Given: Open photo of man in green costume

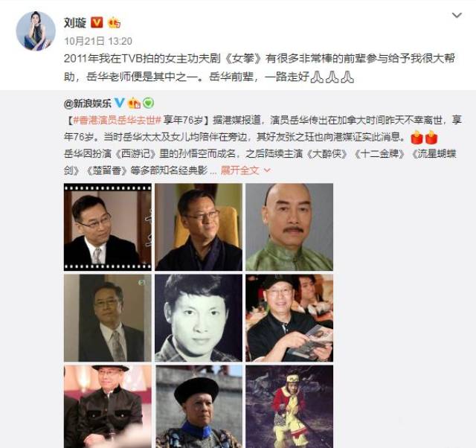Looking at the screenshot, I should [x=289, y=227].
